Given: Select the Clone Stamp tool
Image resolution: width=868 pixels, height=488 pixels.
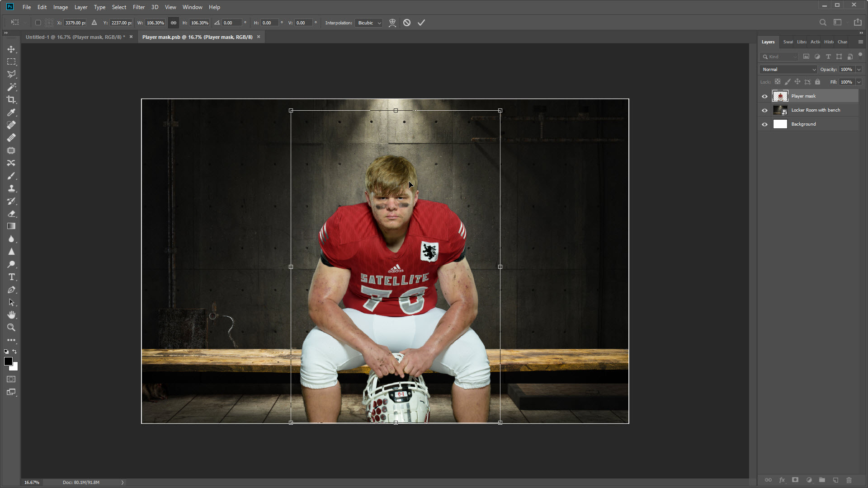Looking at the screenshot, I should 11,188.
